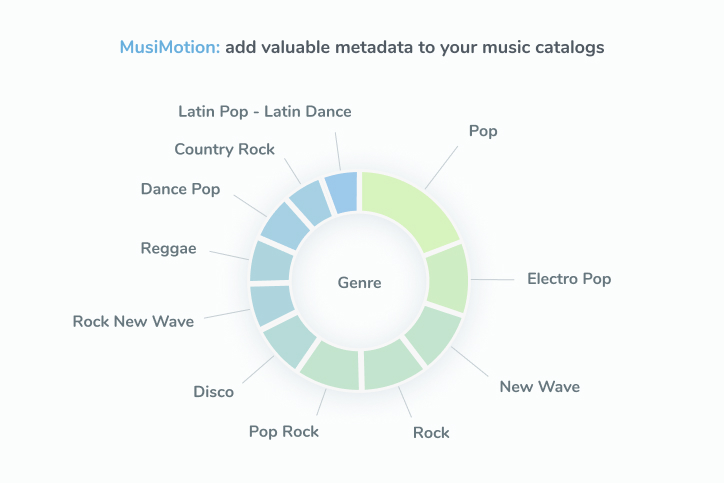Select the Rock New Wave text label
Viewport: 724px width, 483px height.
click(x=133, y=321)
